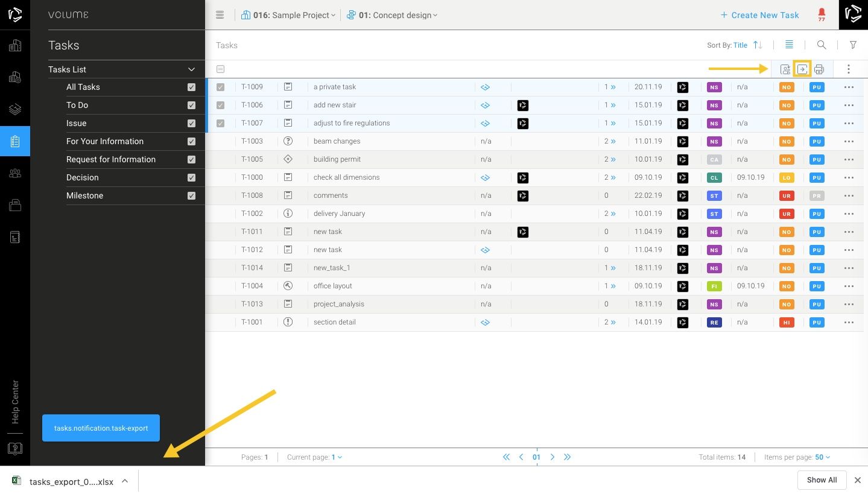Open row menu for section detail task
The height and width of the screenshot is (494, 868).
pos(849,323)
